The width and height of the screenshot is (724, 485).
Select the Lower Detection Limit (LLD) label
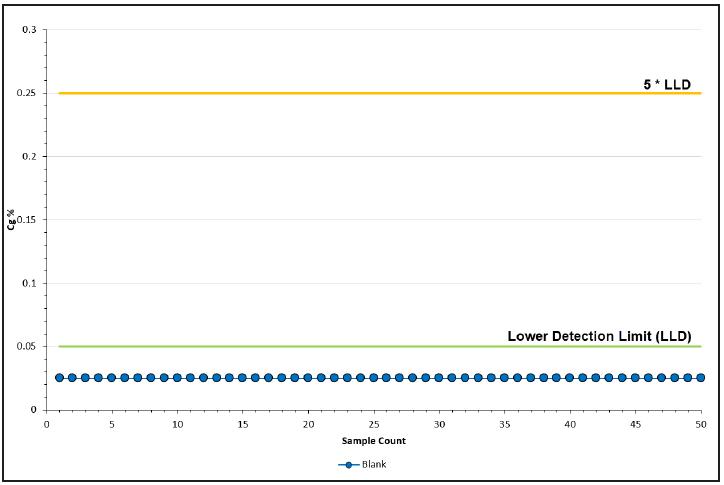click(599, 336)
